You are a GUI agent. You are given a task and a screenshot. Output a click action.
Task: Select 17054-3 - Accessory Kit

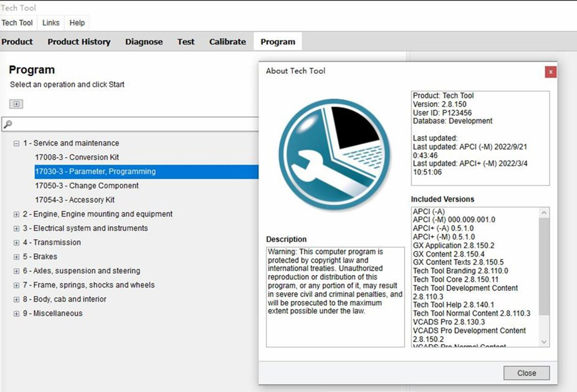click(75, 200)
